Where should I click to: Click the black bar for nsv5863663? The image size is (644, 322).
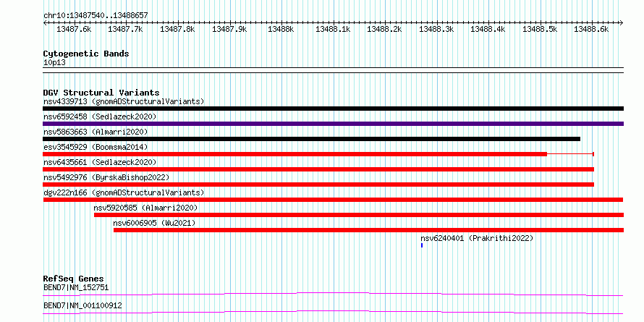pyautogui.click(x=311, y=139)
